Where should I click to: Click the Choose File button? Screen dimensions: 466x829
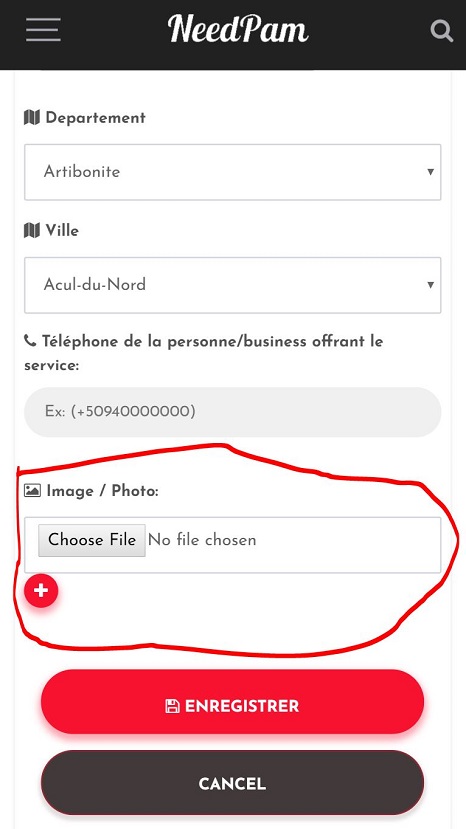pyautogui.click(x=92, y=540)
